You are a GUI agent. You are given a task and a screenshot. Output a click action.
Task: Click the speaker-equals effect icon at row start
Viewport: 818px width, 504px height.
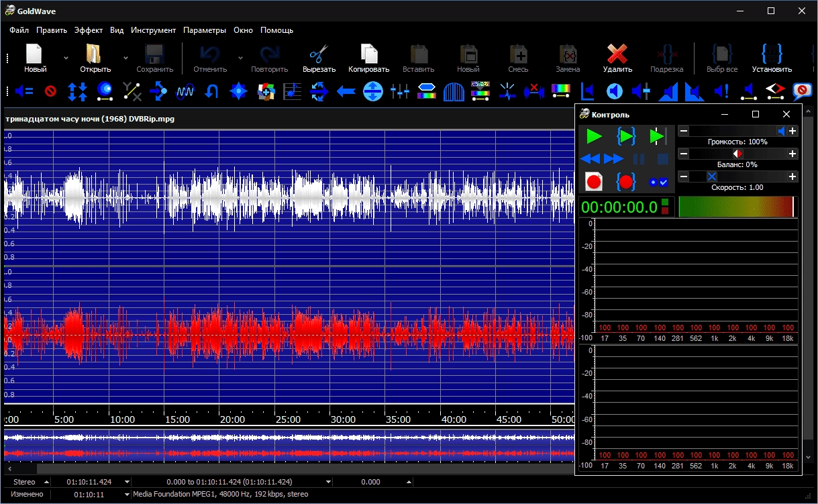click(x=24, y=91)
